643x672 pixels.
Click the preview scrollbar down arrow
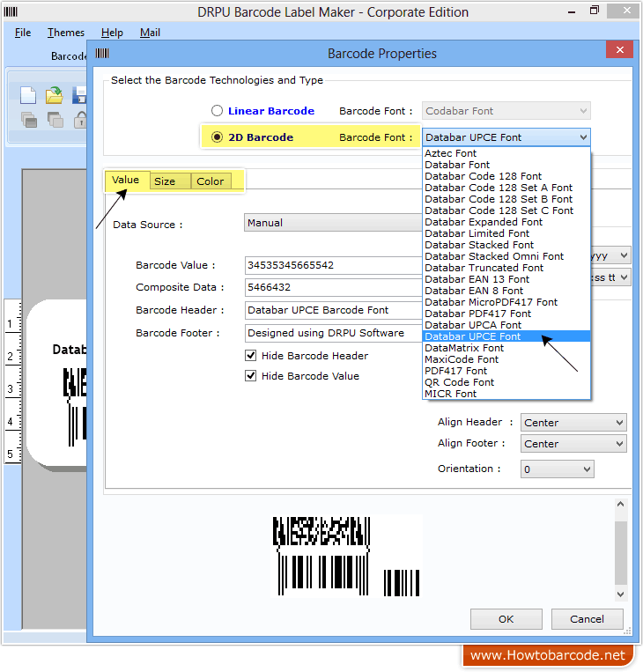click(x=620, y=594)
